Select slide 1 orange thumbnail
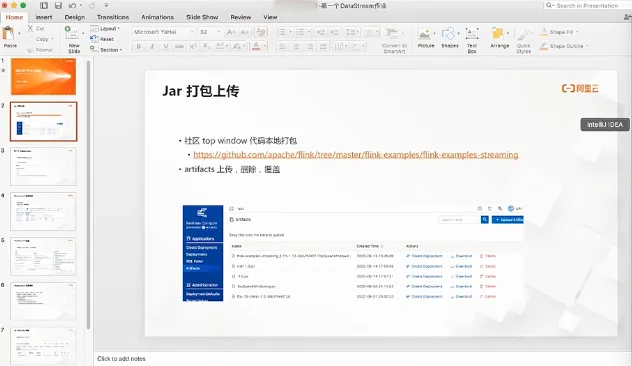This screenshot has height=366, width=632. click(43, 76)
